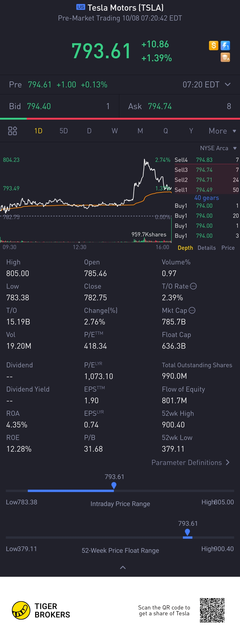Screen dimensions: 240x644
Task: Select the 1D chart tab
Action: (x=38, y=131)
